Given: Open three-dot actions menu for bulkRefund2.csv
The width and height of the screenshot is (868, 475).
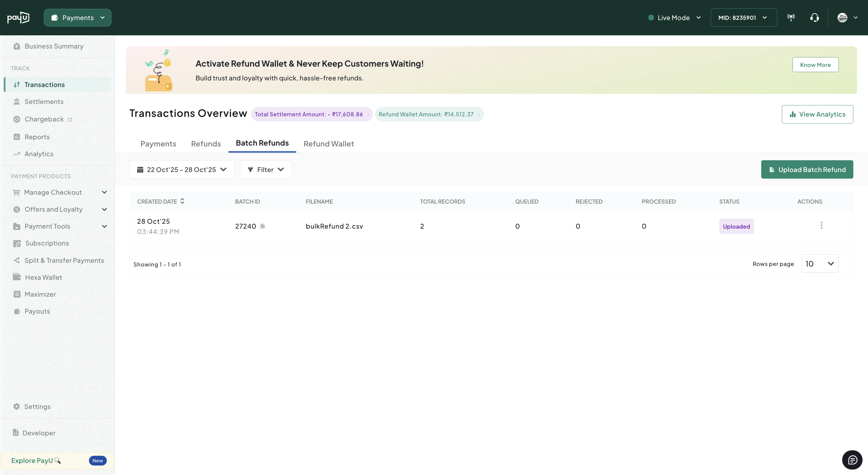Looking at the screenshot, I should [821, 225].
